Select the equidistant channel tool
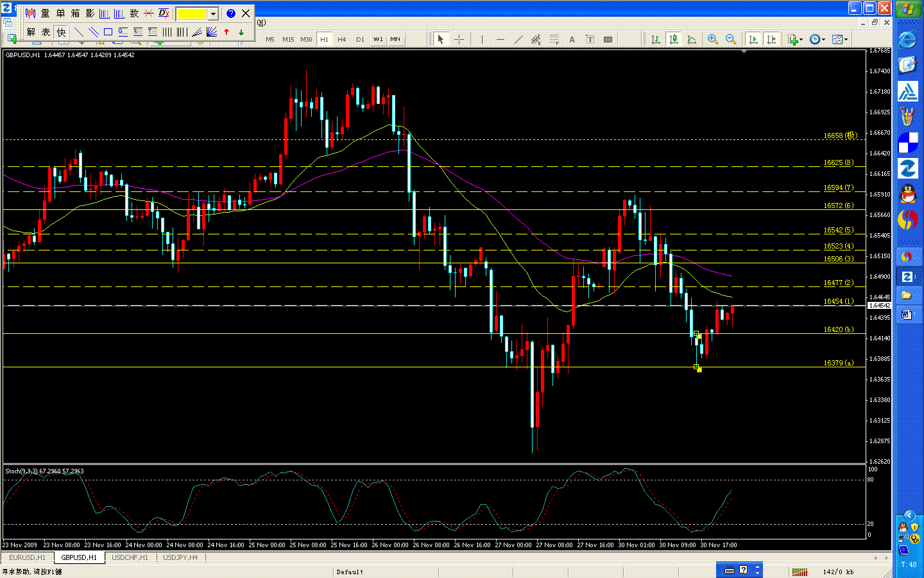 [x=536, y=39]
